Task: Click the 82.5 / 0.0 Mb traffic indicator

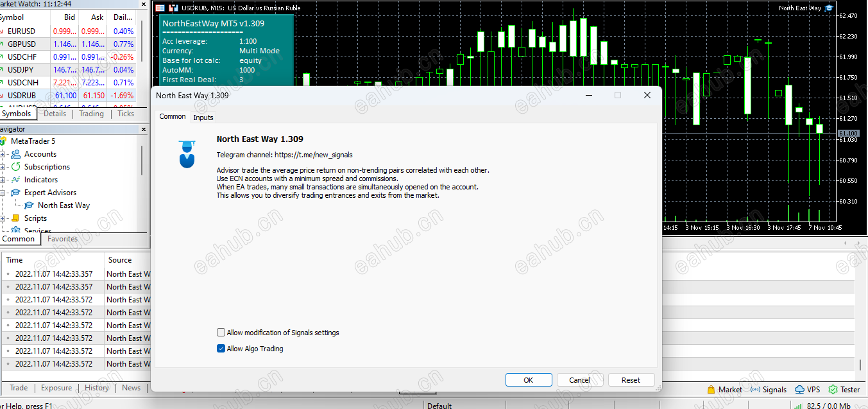Action: pos(828,405)
